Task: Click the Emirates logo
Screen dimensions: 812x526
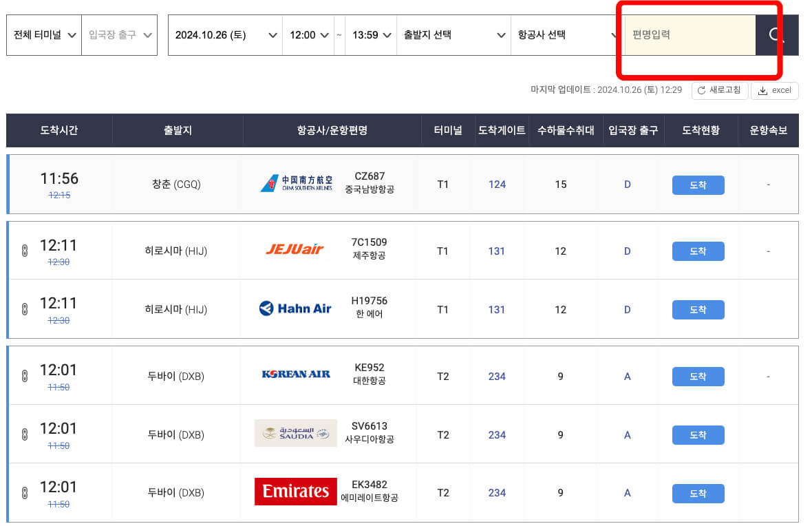Action: pyautogui.click(x=296, y=492)
